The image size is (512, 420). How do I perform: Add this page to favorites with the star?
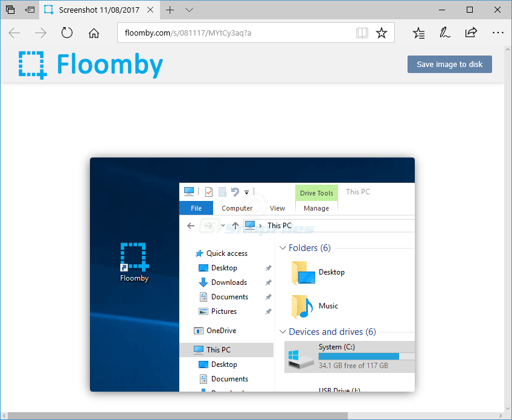[x=382, y=33]
